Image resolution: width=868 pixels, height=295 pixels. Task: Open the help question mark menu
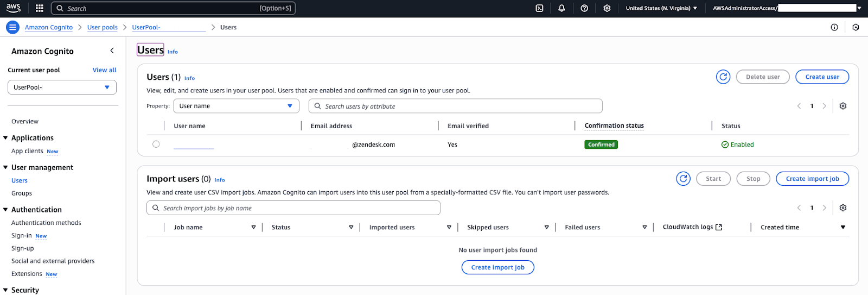[x=584, y=8]
